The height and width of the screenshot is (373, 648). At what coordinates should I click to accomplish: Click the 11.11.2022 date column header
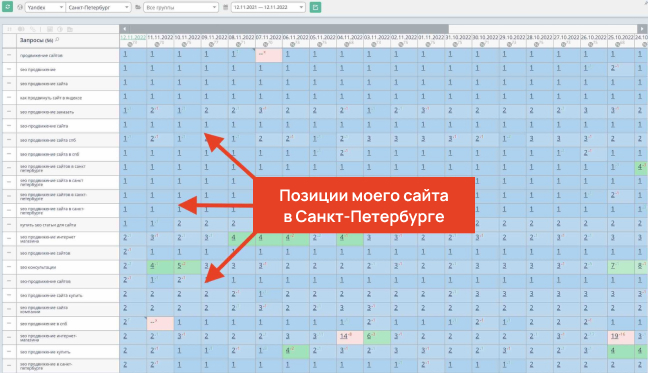click(160, 37)
